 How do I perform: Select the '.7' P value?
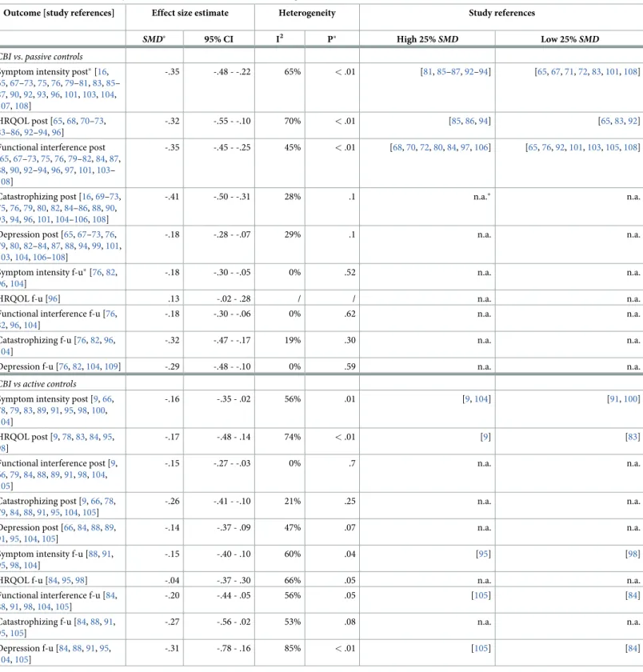(x=352, y=463)
